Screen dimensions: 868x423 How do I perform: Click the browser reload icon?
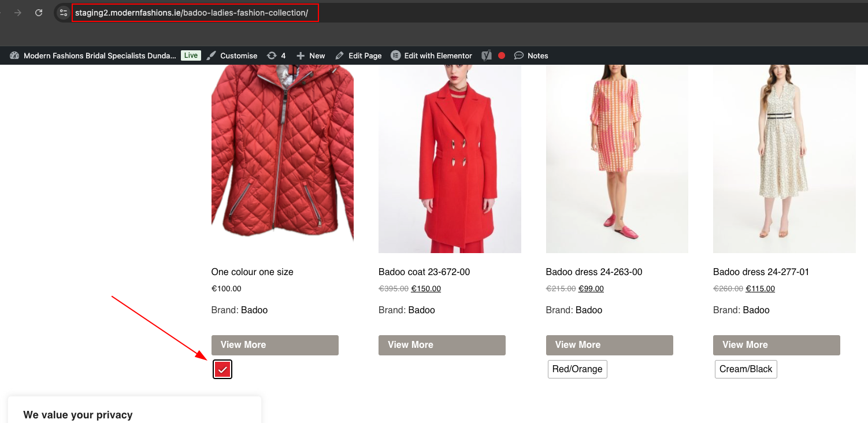(39, 13)
